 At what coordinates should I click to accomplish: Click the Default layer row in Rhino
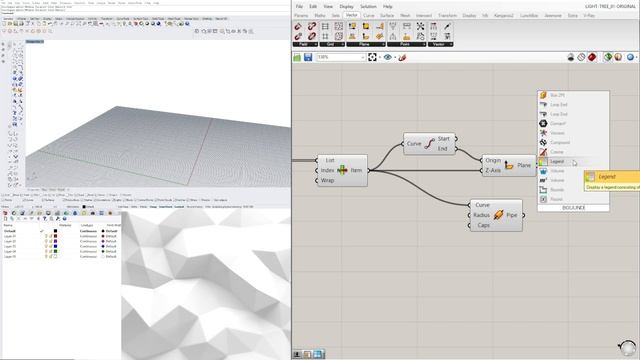click(61, 231)
